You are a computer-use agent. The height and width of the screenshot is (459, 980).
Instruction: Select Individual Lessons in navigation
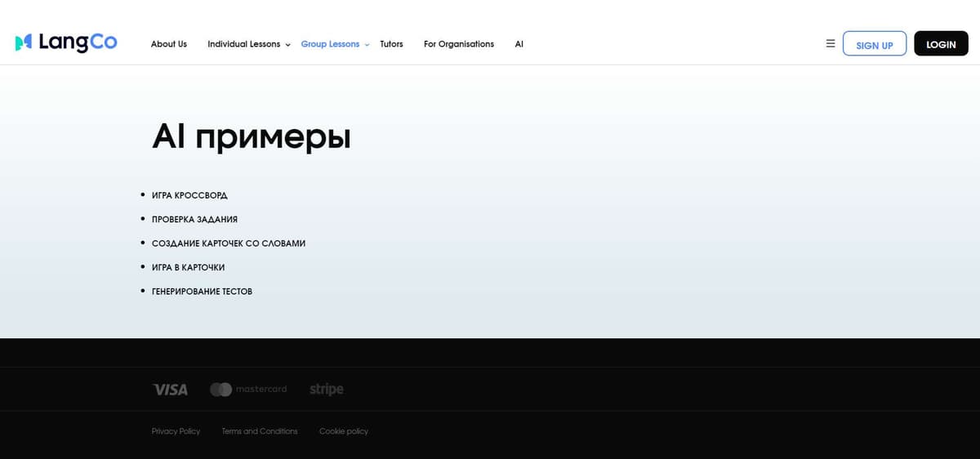(x=243, y=44)
